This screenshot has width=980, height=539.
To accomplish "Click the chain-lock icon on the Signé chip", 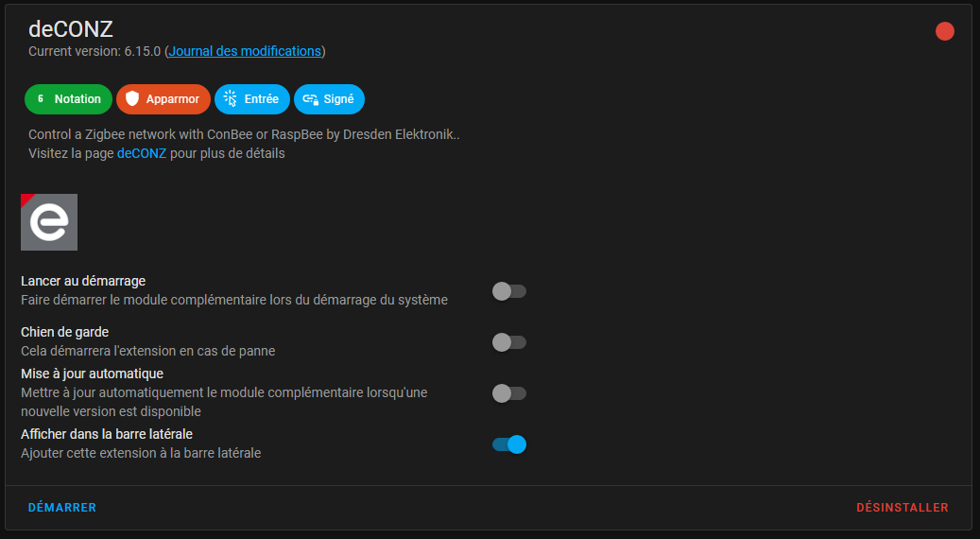I will (x=310, y=99).
